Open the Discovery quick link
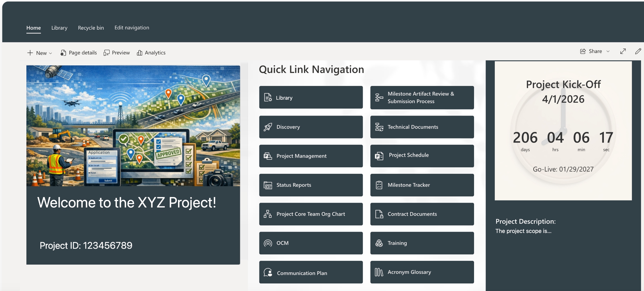The image size is (644, 291). coord(311,127)
